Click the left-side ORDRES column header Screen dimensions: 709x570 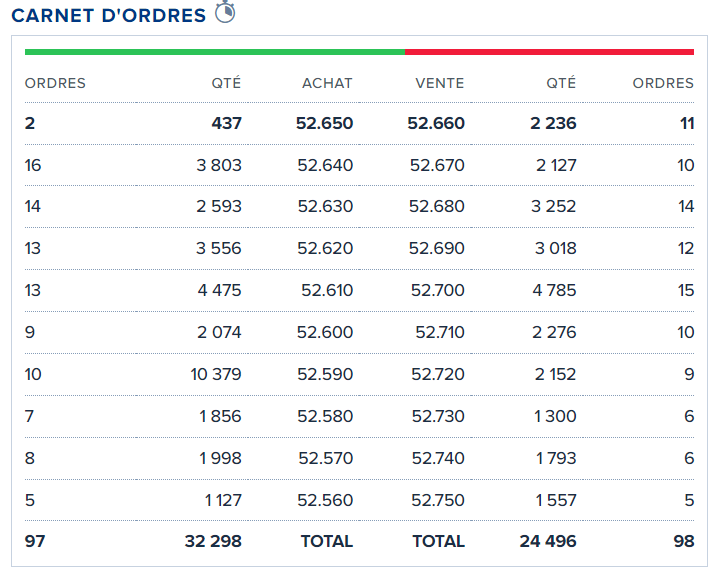click(x=55, y=83)
